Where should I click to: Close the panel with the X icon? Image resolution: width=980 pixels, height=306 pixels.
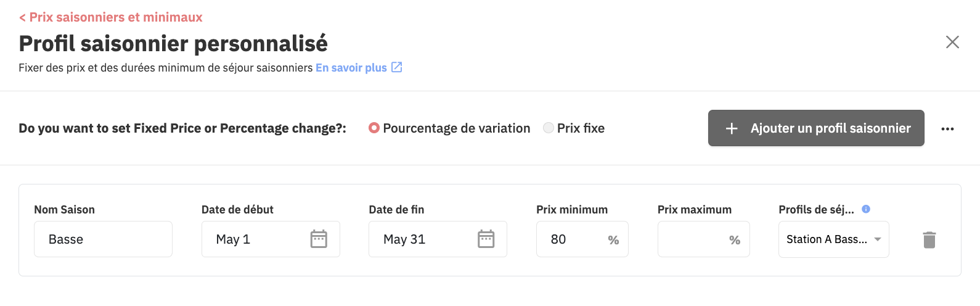coord(952,42)
